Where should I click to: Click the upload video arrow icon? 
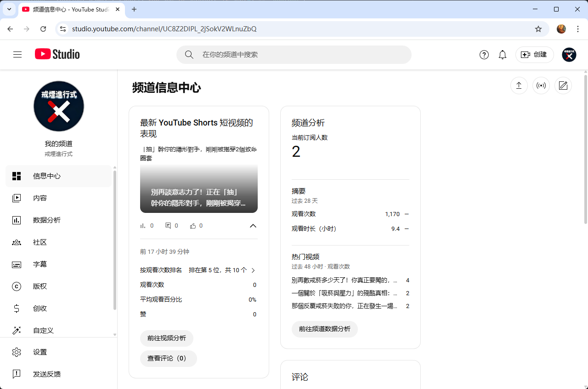coord(519,86)
